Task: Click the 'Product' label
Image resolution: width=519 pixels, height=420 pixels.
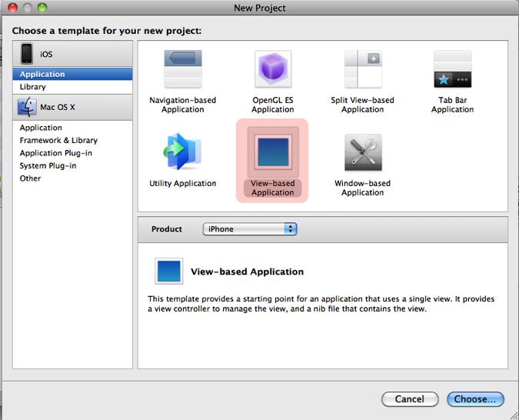Action: point(167,229)
